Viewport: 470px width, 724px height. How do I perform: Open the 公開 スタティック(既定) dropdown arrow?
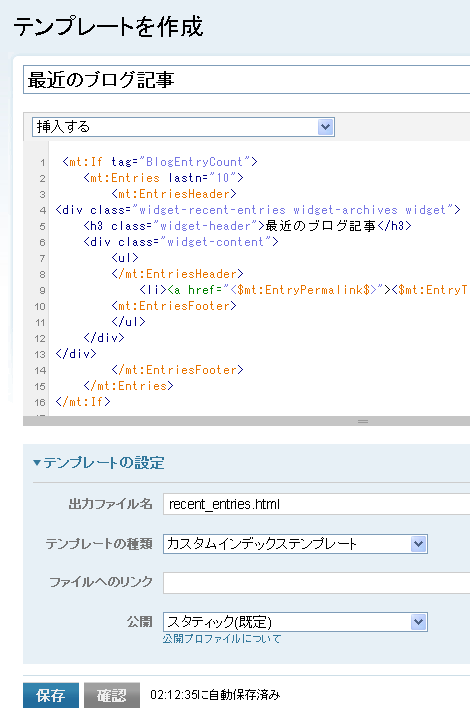418,622
